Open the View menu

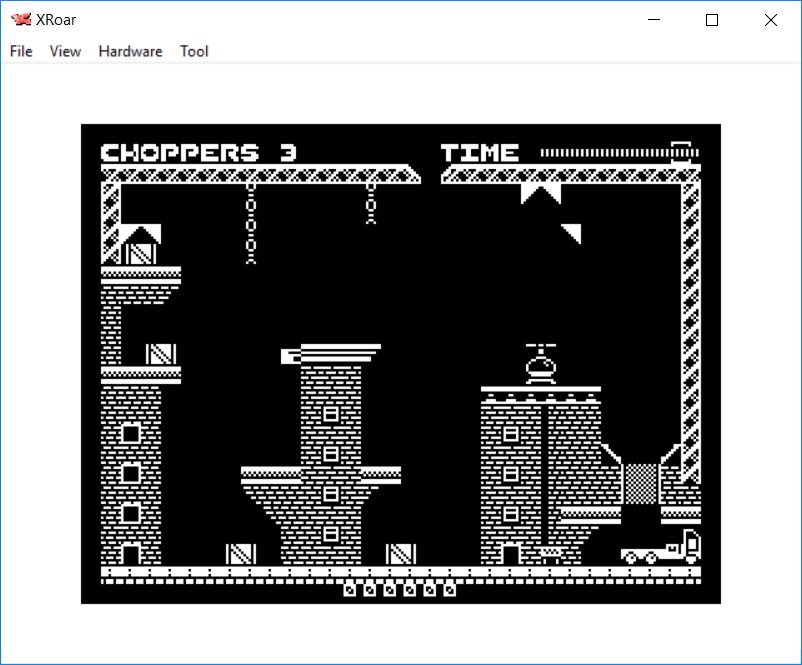pos(65,51)
